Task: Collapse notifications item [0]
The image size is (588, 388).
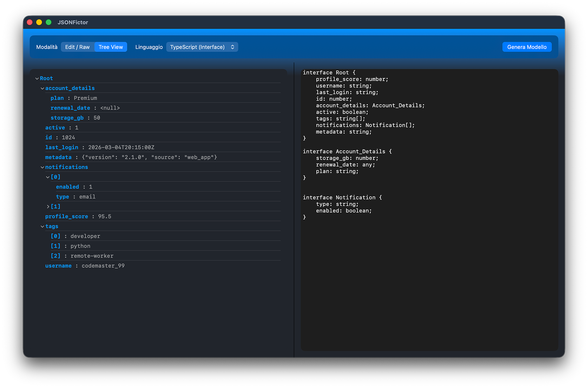Action: (48, 177)
